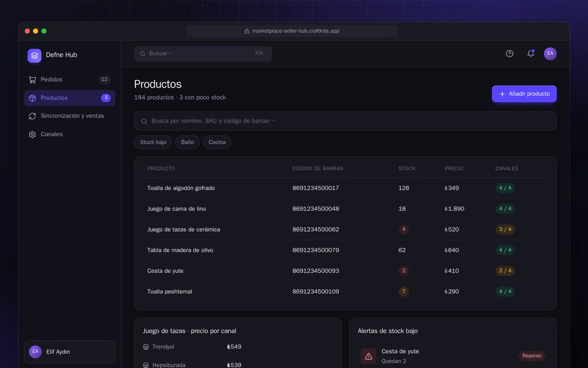Click the CÓDIGO DE BARRAS column header
Screen dimensions: 588x368
[318, 168]
